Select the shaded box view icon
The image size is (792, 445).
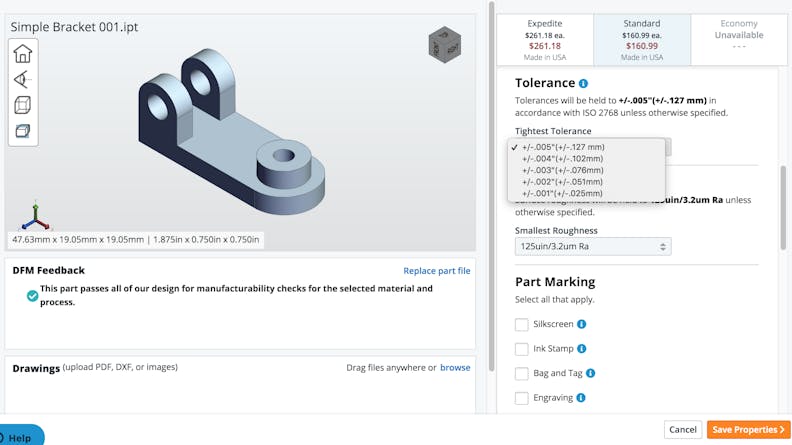click(x=22, y=131)
